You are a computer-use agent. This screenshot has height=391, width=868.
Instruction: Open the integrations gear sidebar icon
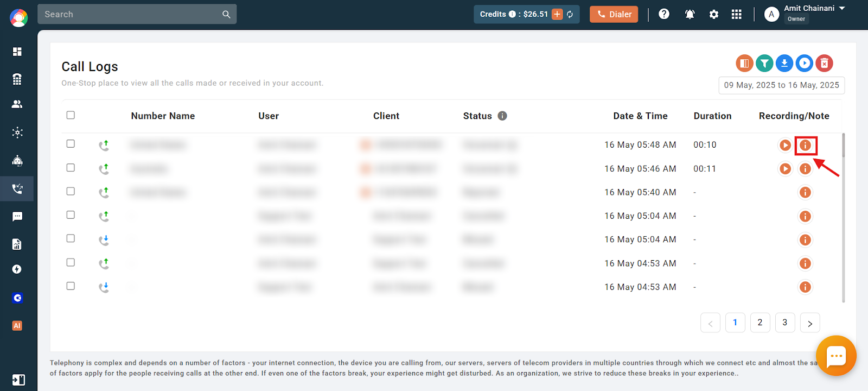point(17,133)
